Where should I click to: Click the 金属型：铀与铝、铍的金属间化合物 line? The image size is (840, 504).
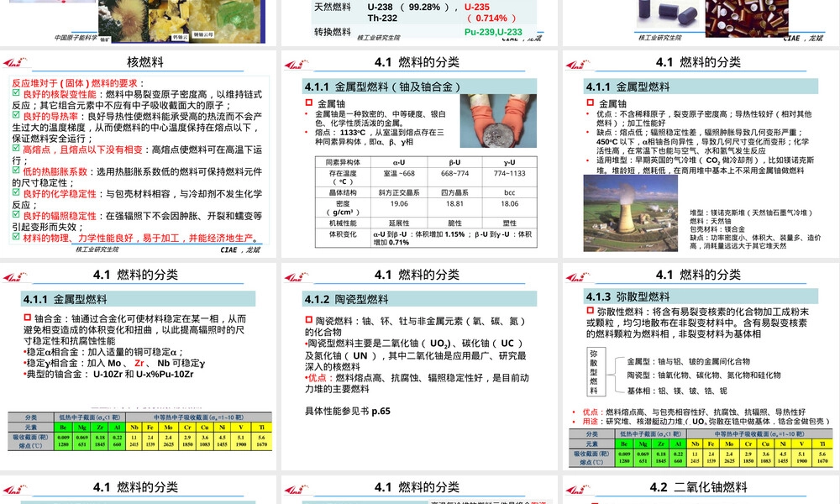click(689, 361)
